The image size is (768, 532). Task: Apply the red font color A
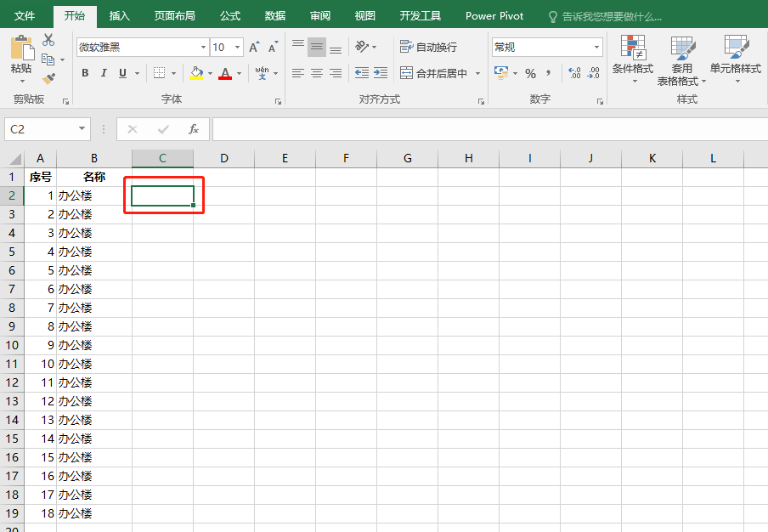(225, 73)
